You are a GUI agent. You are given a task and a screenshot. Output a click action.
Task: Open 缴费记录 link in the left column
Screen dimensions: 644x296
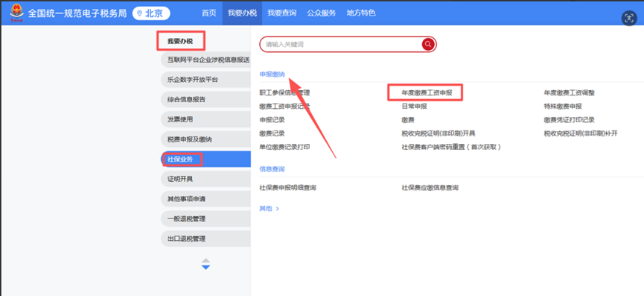point(272,133)
